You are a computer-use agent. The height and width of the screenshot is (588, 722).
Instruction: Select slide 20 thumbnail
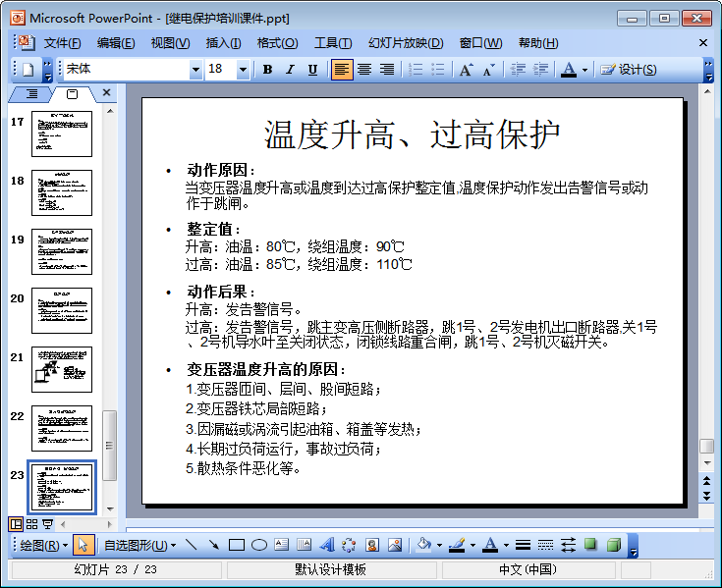pyautogui.click(x=61, y=310)
